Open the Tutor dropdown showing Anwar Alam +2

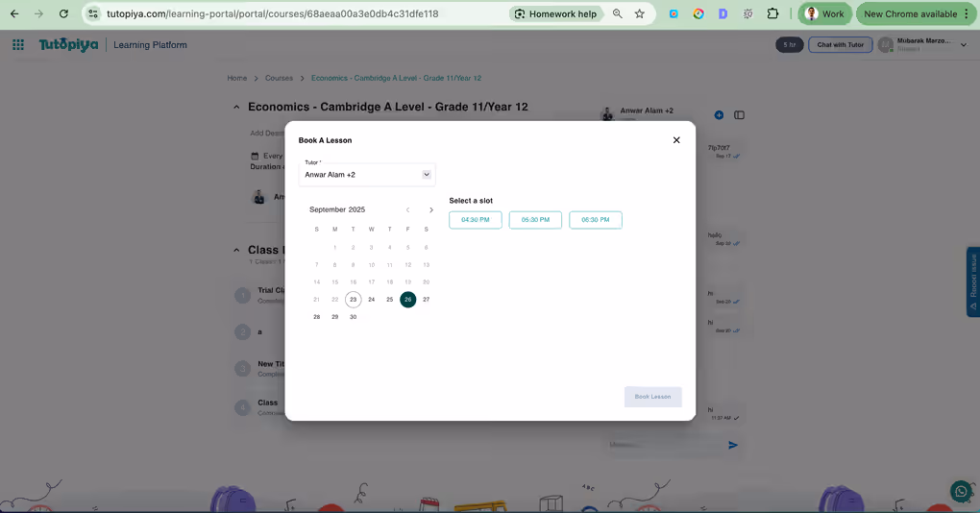click(367, 174)
